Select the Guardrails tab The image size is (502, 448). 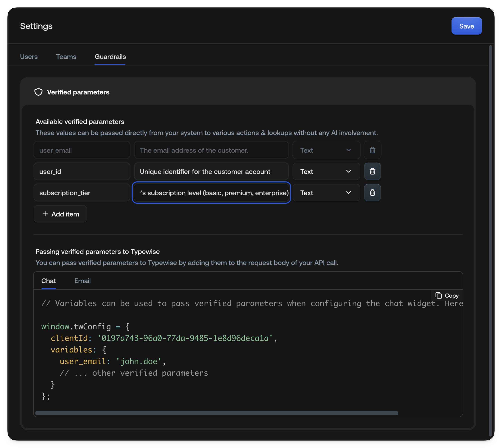click(110, 57)
